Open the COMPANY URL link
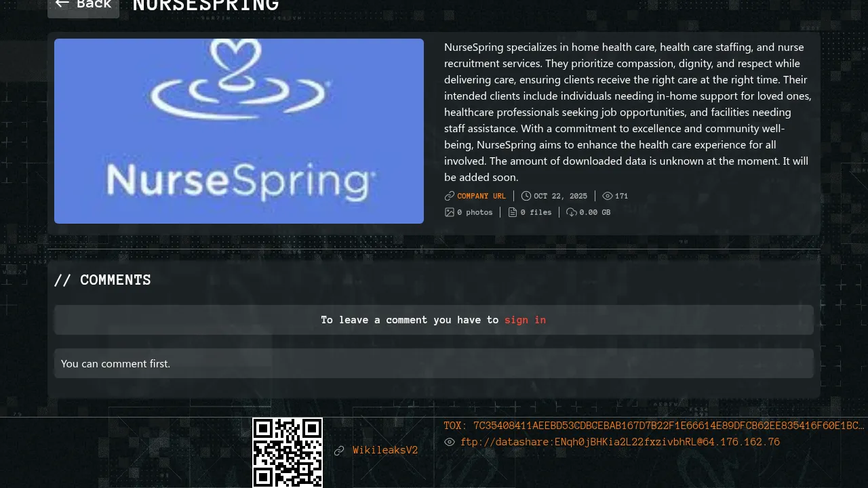 point(481,196)
